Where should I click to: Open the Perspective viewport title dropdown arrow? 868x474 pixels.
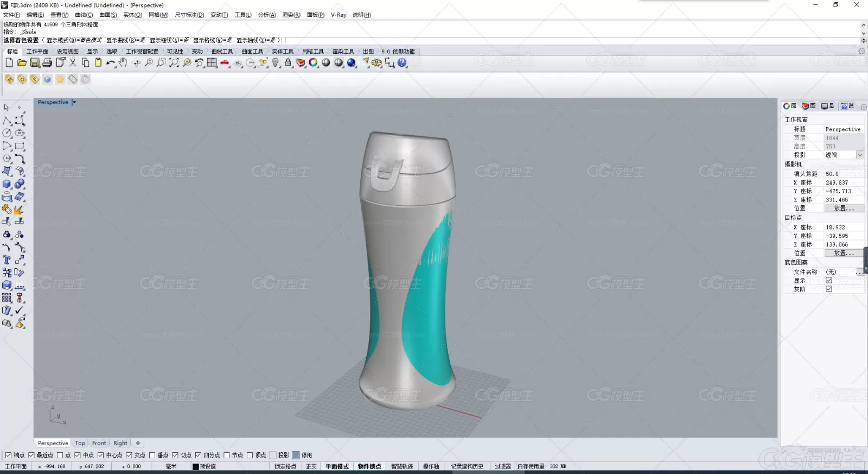click(x=74, y=102)
